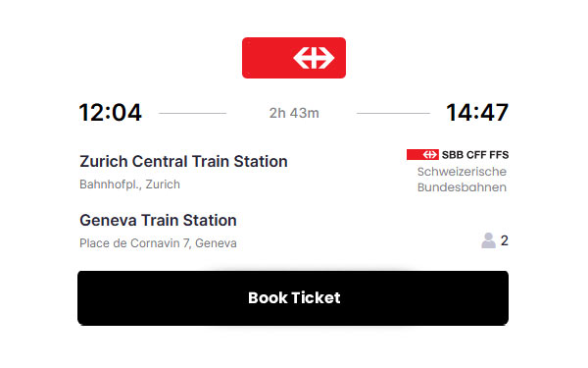Image resolution: width=588 pixels, height=368 pixels.
Task: Click the passenger count number 2
Action: pos(505,240)
